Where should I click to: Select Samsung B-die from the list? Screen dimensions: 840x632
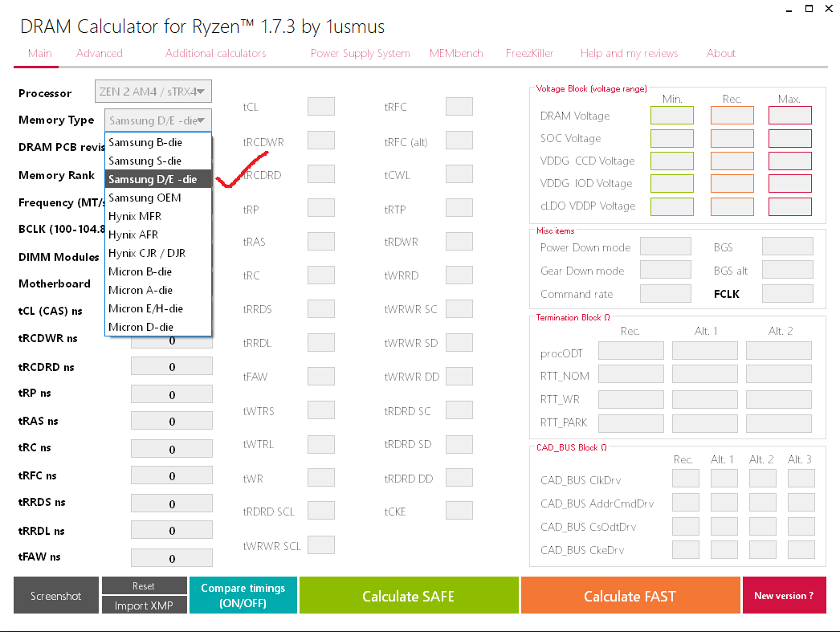(158, 142)
